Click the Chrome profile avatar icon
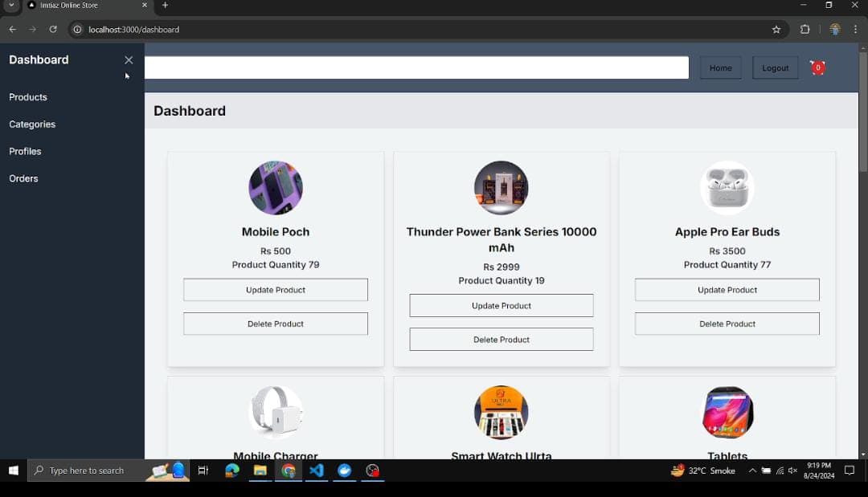The height and width of the screenshot is (497, 868). [x=834, y=30]
